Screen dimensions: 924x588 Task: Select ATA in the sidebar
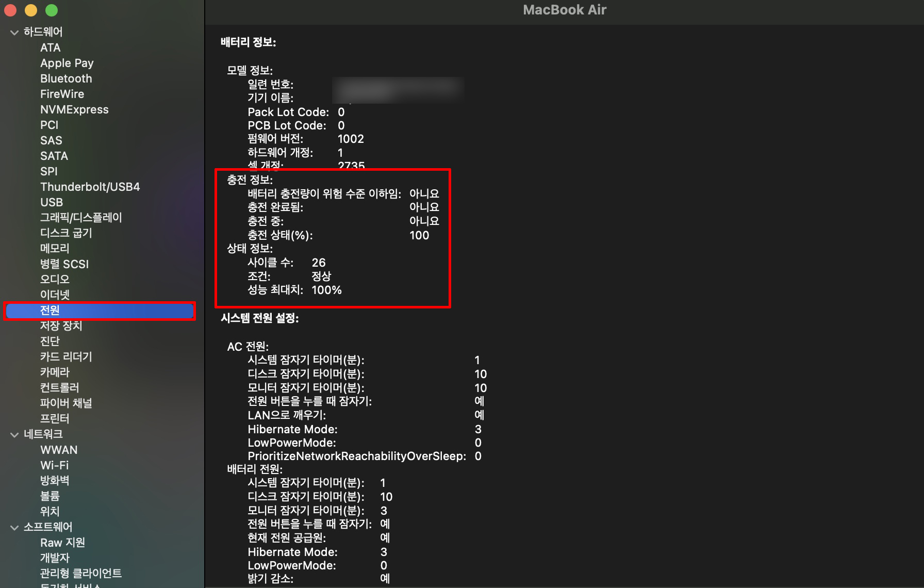(x=51, y=47)
